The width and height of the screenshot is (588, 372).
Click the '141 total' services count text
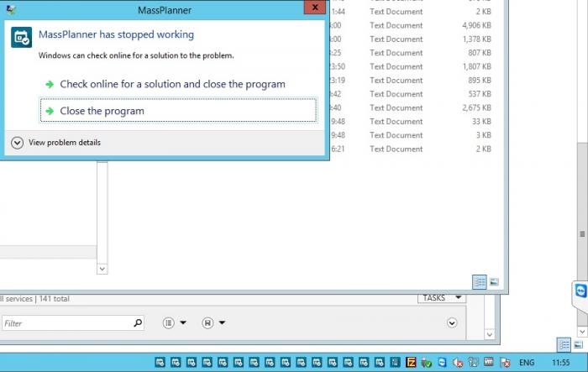click(55, 299)
